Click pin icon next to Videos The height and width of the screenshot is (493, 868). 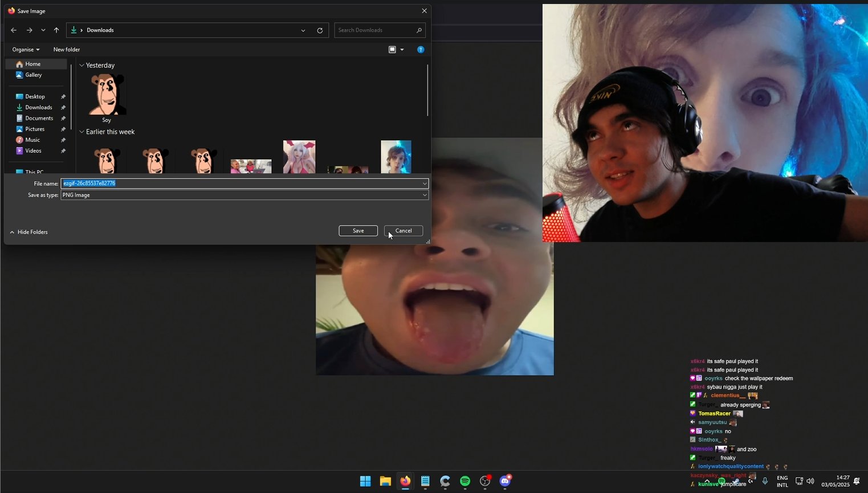(63, 151)
